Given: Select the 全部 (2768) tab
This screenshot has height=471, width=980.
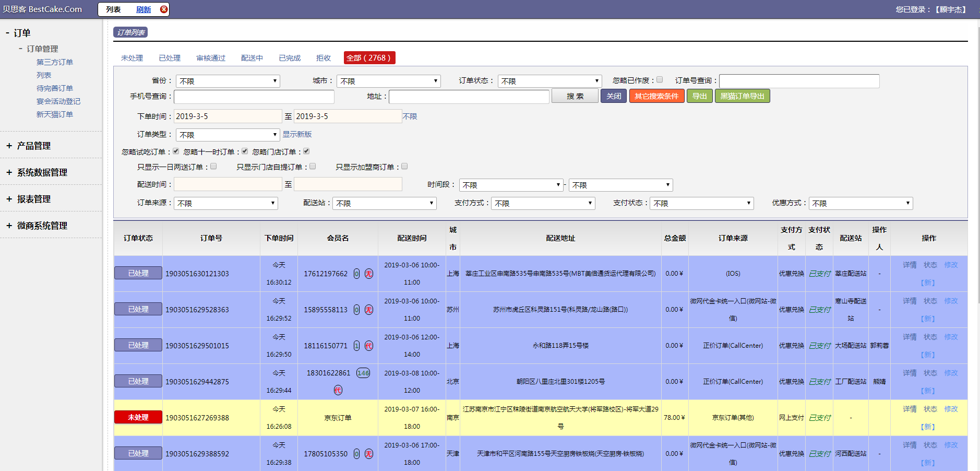Looking at the screenshot, I should click(369, 58).
